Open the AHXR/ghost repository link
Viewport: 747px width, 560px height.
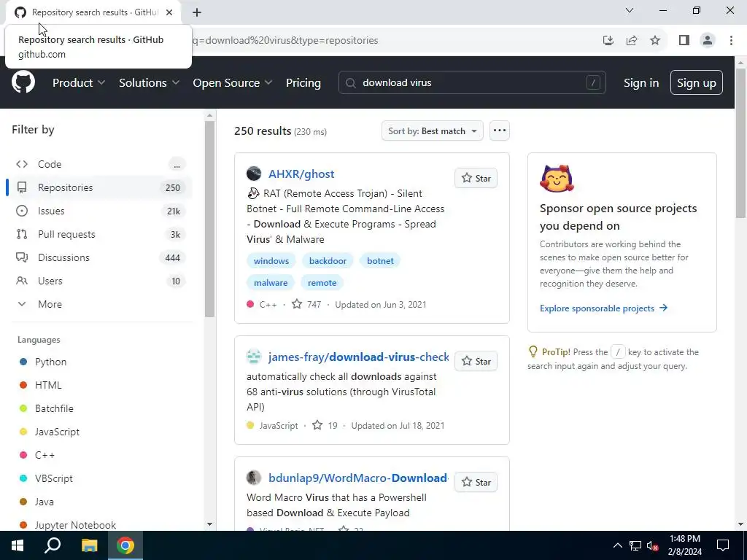coord(301,174)
